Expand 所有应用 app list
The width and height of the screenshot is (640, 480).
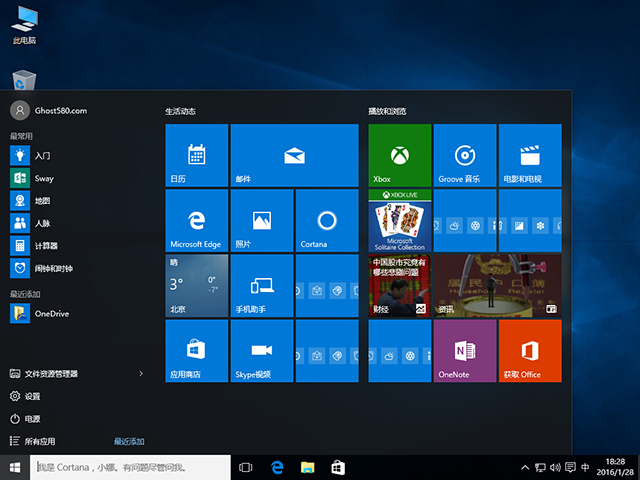pos(40,441)
